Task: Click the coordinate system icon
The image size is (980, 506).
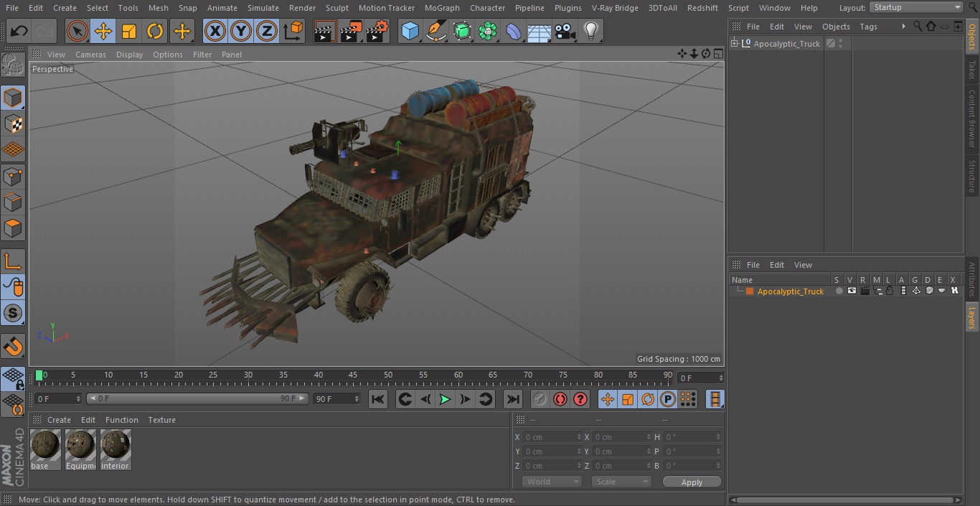Action: pyautogui.click(x=293, y=32)
